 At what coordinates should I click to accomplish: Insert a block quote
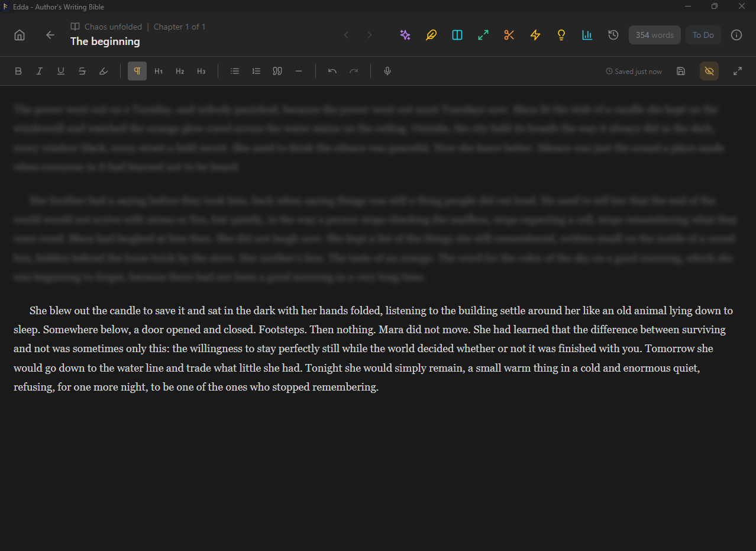tap(277, 71)
